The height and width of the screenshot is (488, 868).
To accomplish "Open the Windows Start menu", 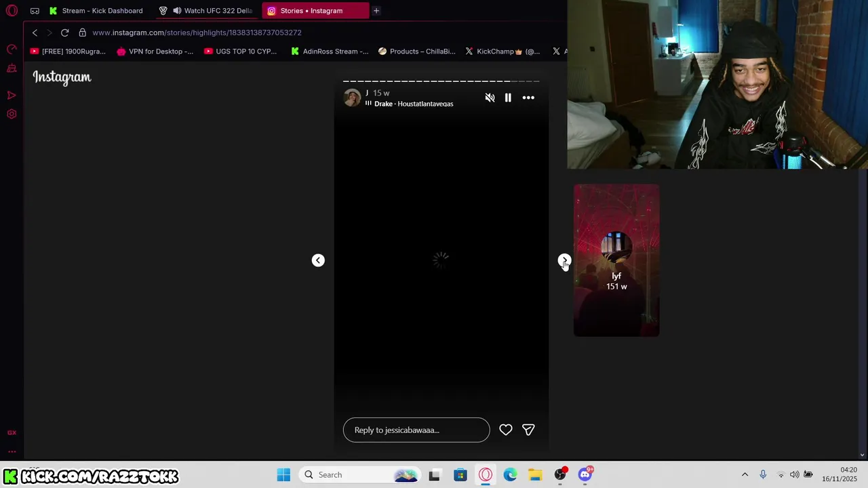I will 283,474.
